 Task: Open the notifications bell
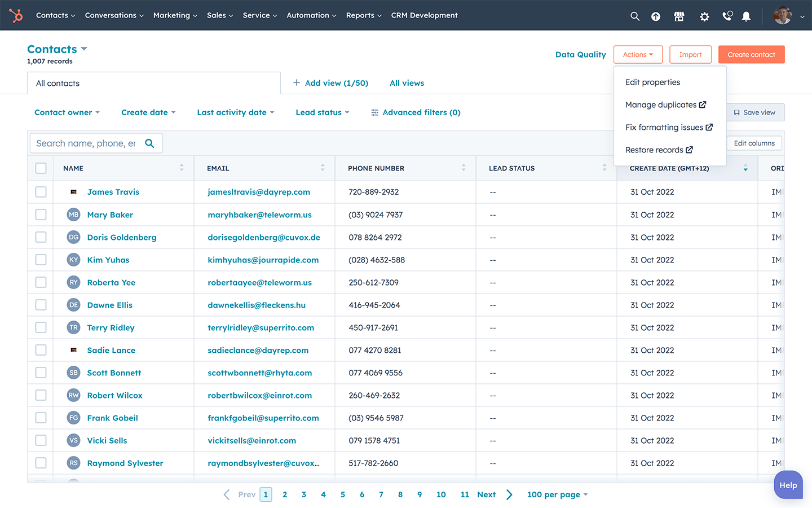pos(746,16)
